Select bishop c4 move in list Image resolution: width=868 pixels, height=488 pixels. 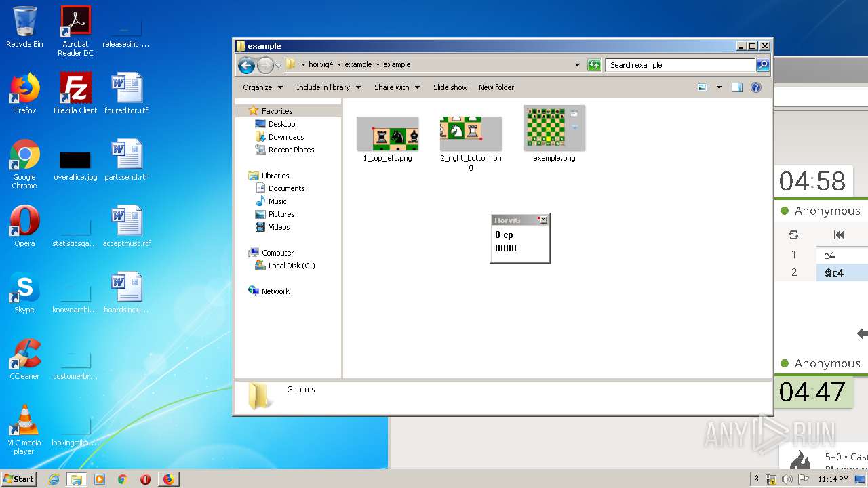(834, 272)
